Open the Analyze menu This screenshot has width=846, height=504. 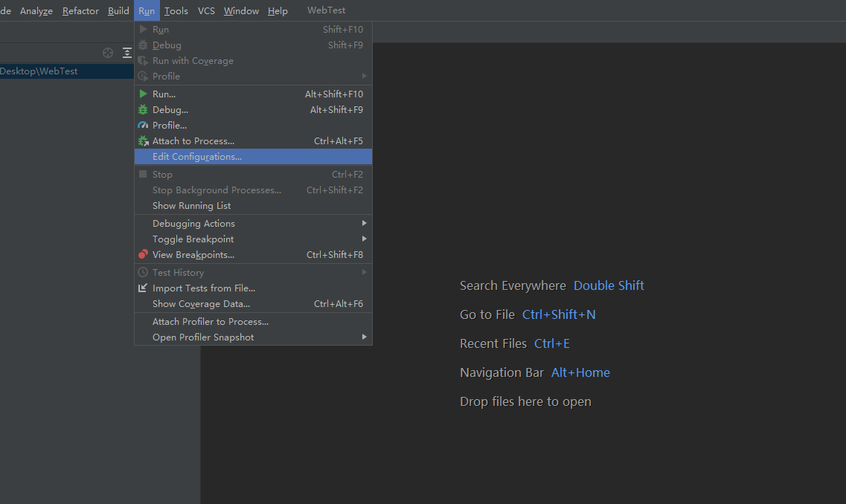36,11
